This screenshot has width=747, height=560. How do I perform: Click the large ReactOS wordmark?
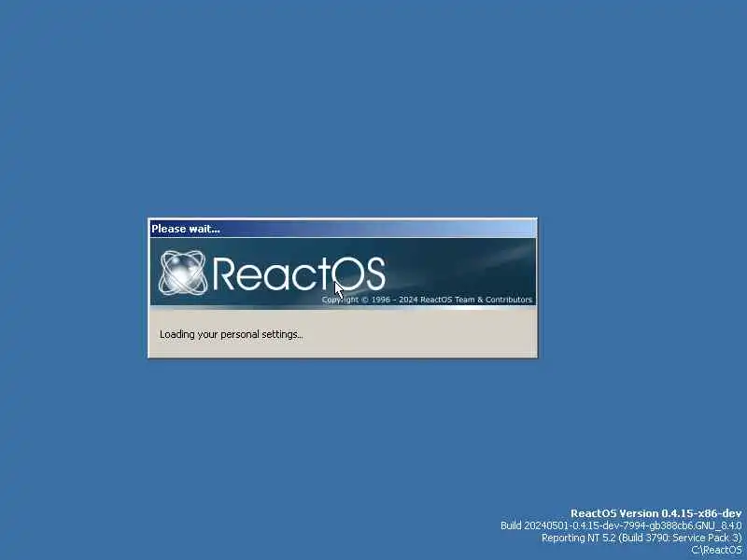299,273
